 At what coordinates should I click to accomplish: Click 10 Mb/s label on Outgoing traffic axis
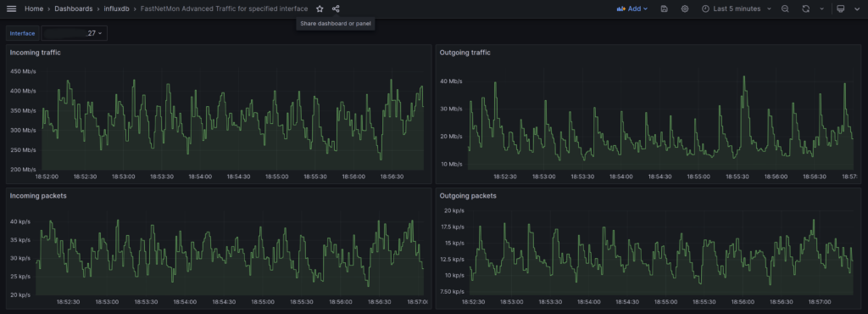coord(451,164)
